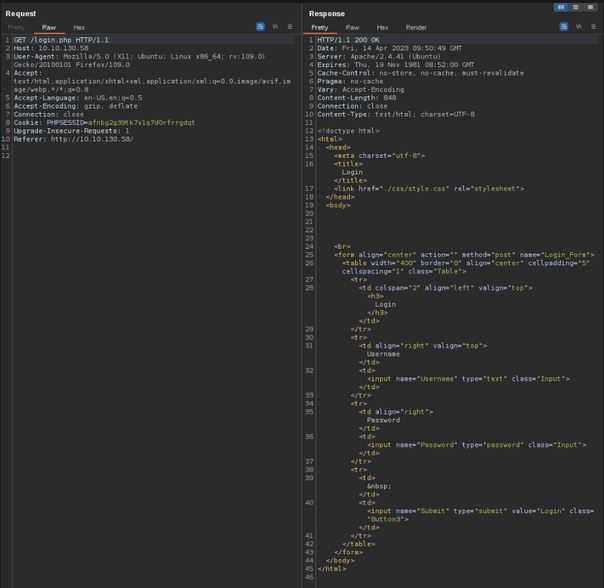Click the meta charset tag line

[x=379, y=156]
